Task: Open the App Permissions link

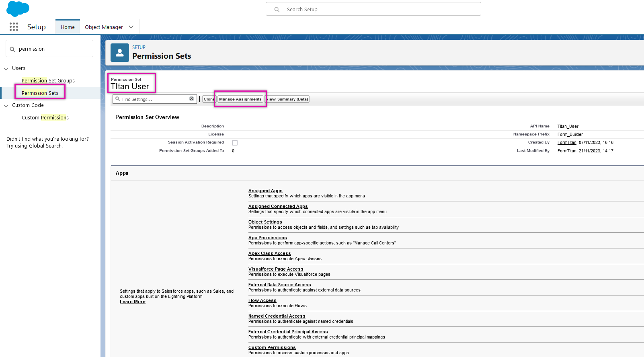Action: tap(268, 238)
